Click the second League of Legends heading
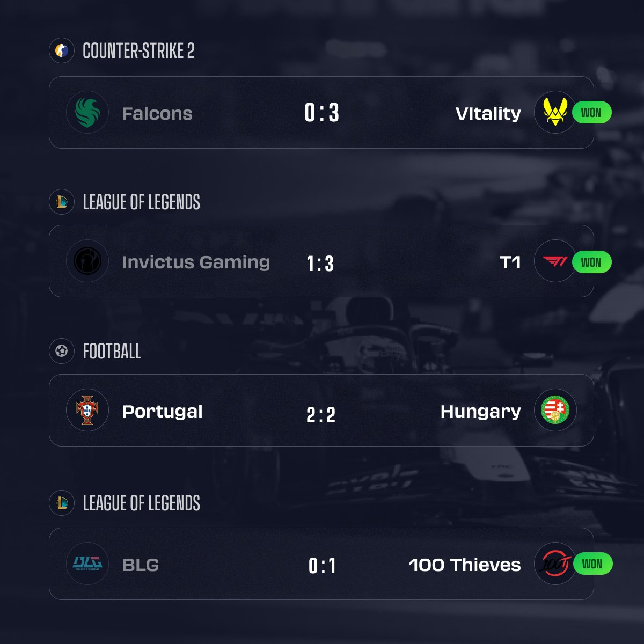 pos(141,503)
